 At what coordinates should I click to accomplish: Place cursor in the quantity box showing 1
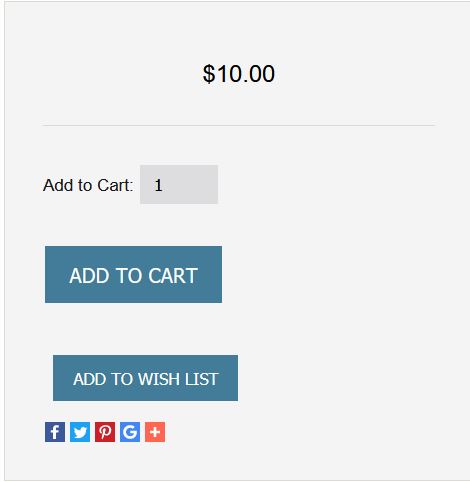click(179, 184)
